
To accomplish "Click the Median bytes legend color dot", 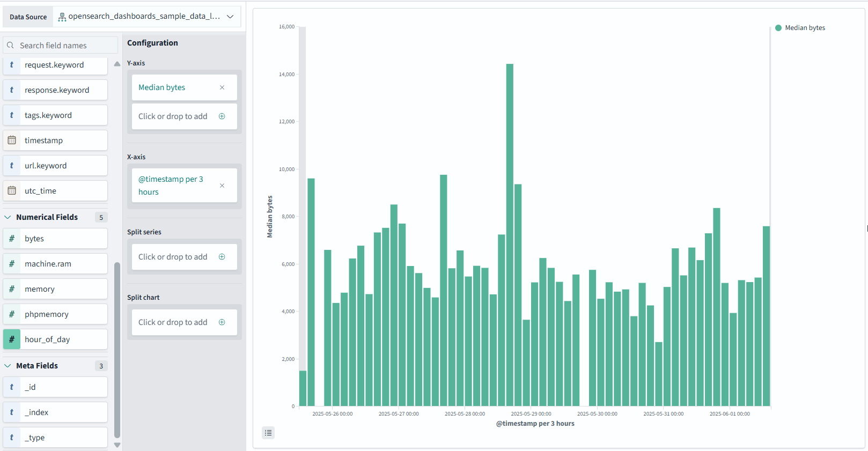I will click(778, 28).
